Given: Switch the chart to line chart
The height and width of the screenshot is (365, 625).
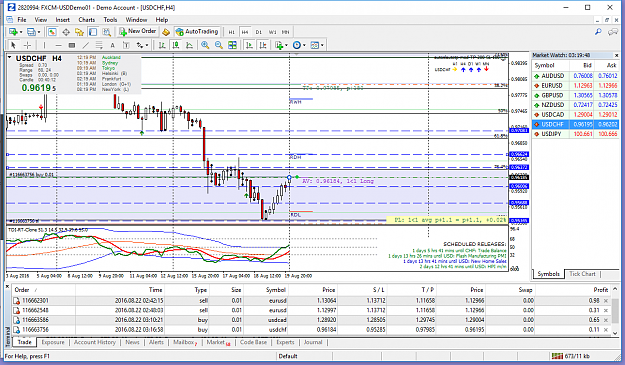Looking at the screenshot, I should tap(189, 45).
